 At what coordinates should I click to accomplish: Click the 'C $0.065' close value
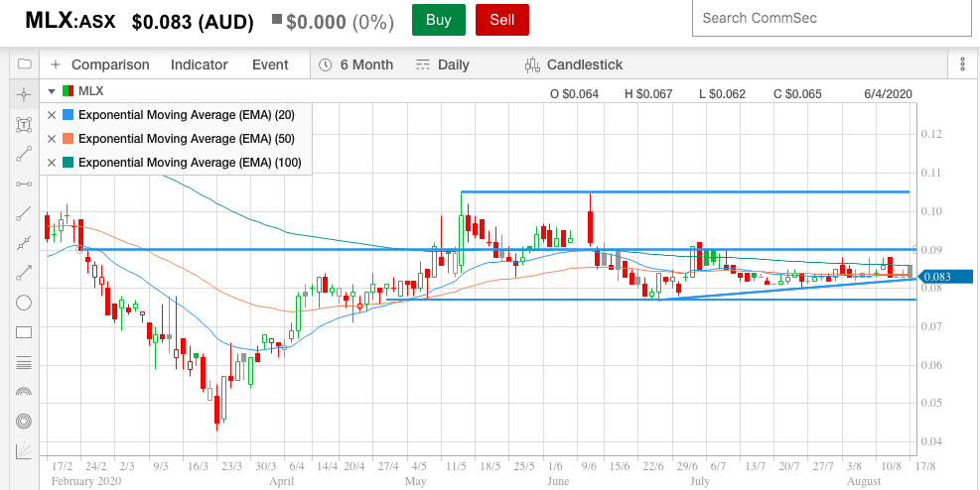797,94
